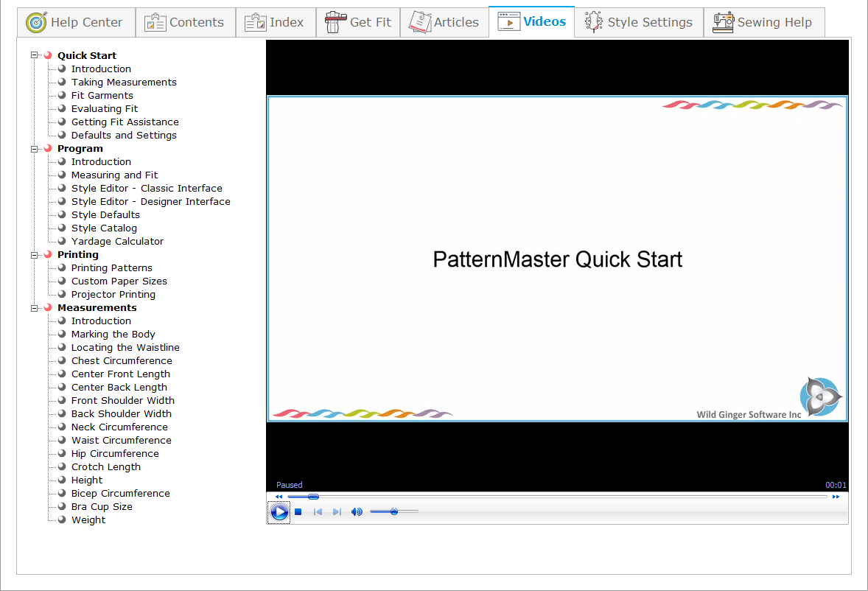Open Custom Paper Sizes video
868x591 pixels.
(x=119, y=281)
